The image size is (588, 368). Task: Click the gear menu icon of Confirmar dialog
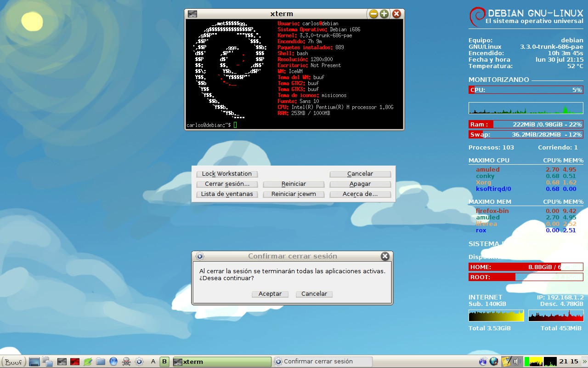coord(199,256)
